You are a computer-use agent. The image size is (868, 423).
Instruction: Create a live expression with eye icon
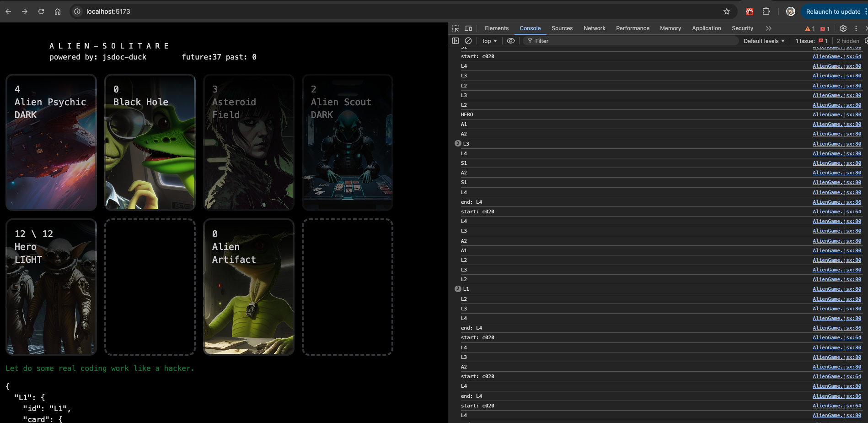coord(511,41)
